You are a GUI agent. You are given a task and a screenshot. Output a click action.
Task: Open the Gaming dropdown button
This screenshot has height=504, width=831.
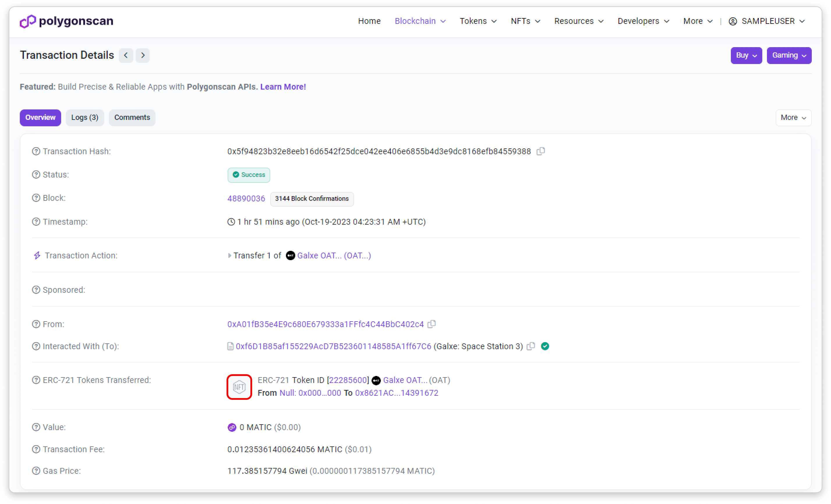789,55
